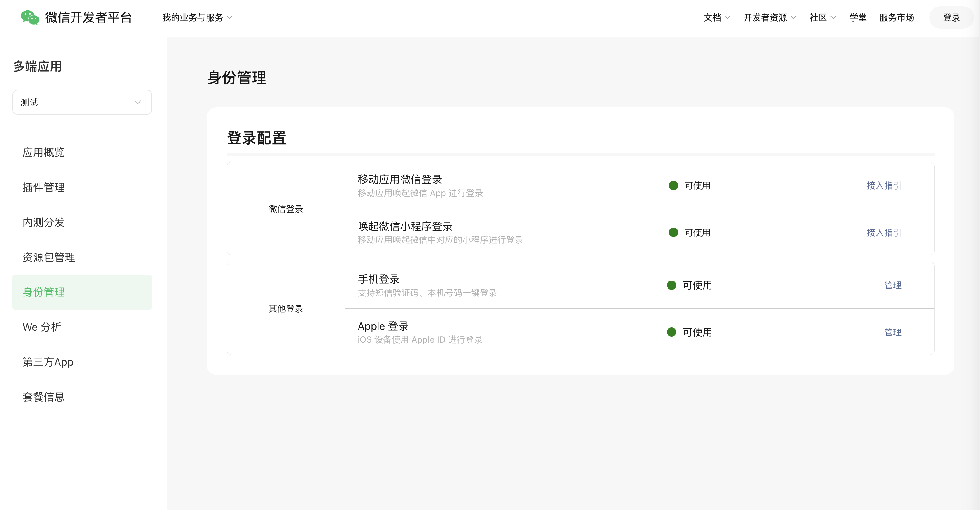Open 接入指引 for 唤起微信小程序登录
The width and height of the screenshot is (980, 510).
coord(884,233)
